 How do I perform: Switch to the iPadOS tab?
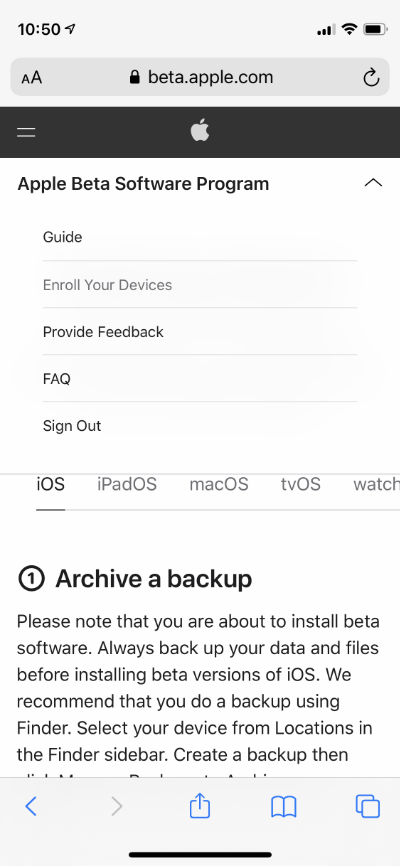point(127,484)
